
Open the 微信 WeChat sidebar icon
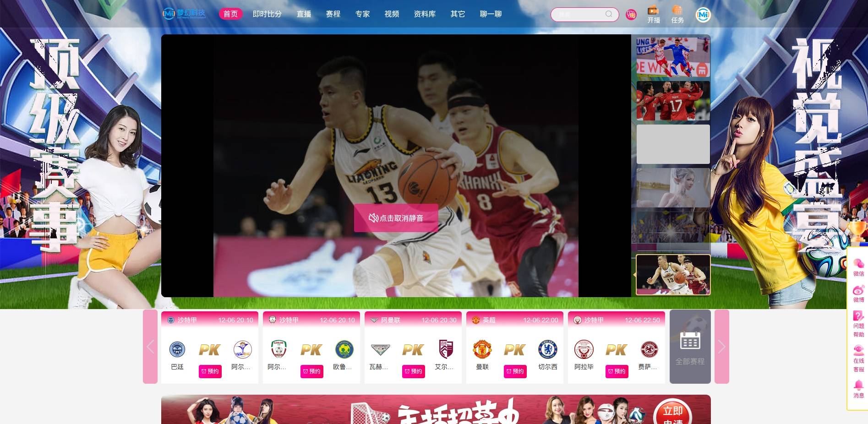point(858,267)
